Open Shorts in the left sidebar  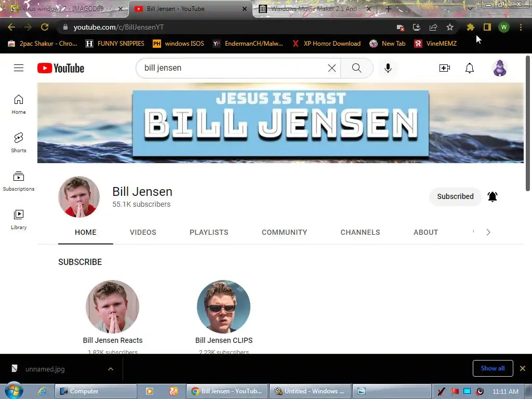[x=19, y=142]
